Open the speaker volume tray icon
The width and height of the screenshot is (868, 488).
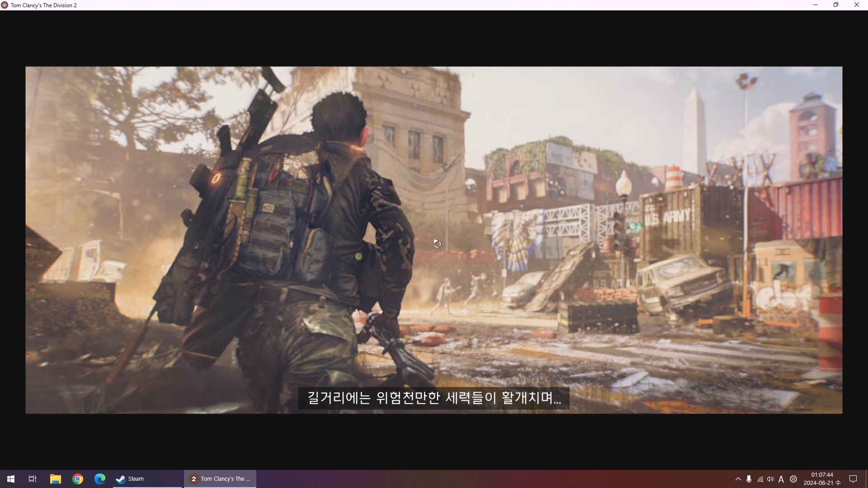tap(770, 479)
